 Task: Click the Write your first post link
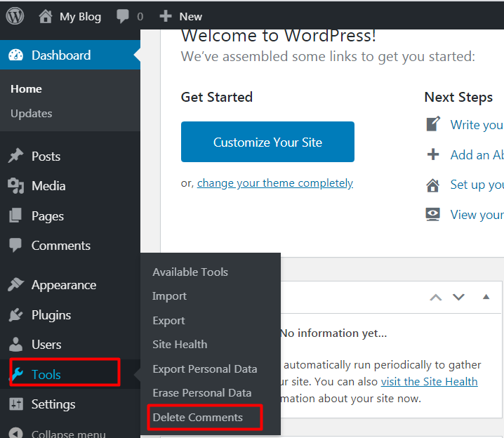coord(477,125)
